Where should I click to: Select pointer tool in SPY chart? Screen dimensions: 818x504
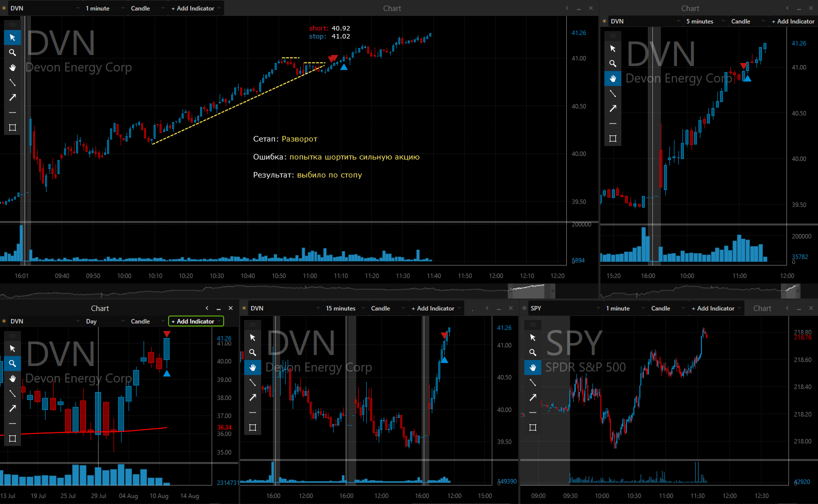533,337
